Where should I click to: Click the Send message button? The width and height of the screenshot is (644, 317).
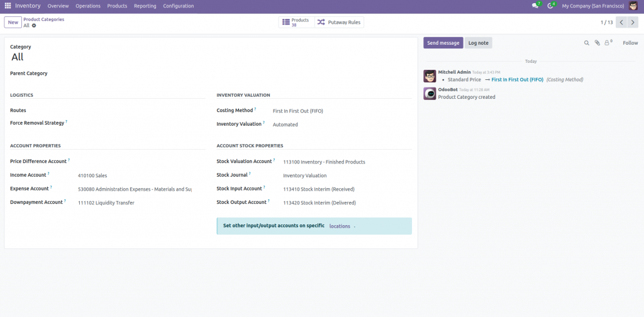click(443, 43)
